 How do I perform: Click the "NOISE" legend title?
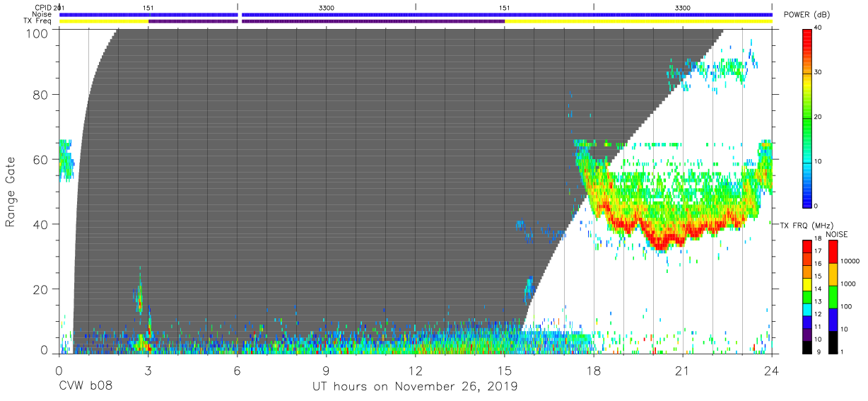pyautogui.click(x=836, y=234)
